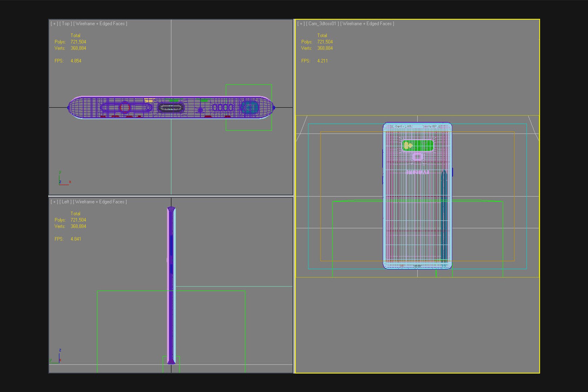Select the pink logo text on phone back
Screen dimensions: 588x392
(418, 172)
